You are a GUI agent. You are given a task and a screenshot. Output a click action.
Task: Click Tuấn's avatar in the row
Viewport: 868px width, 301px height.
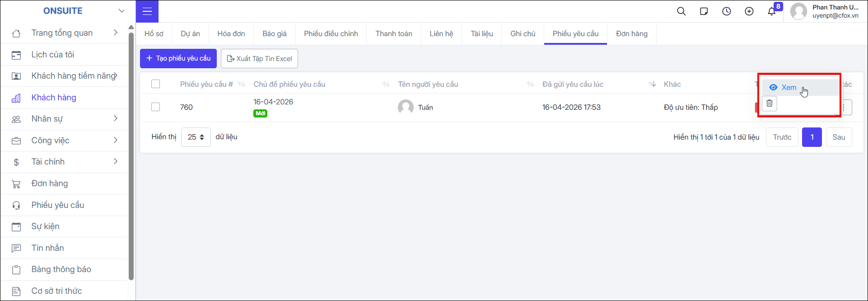[x=406, y=107]
